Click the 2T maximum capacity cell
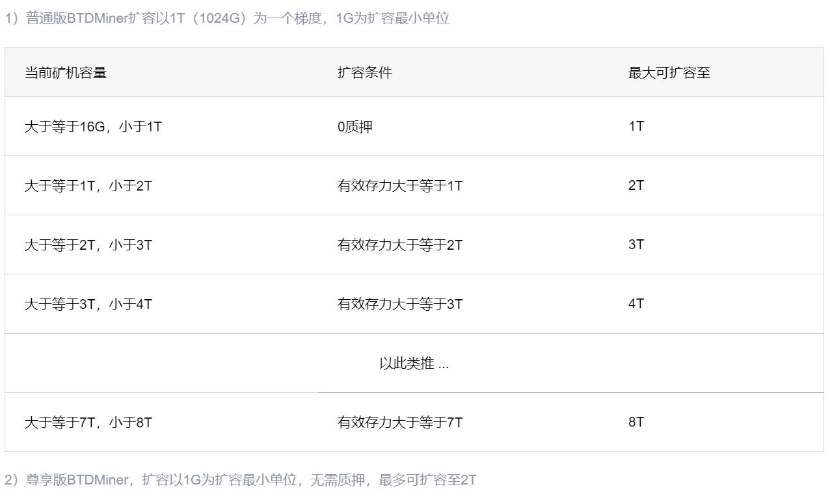 coord(636,185)
